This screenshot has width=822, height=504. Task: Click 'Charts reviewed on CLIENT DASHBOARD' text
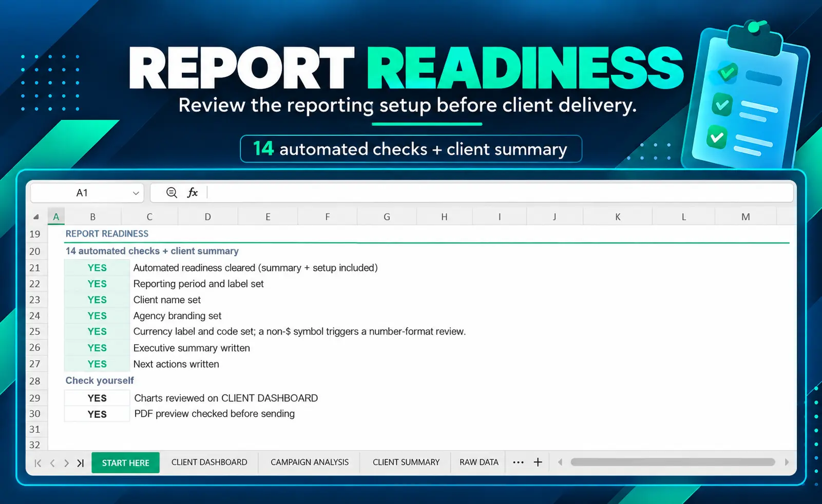226,398
